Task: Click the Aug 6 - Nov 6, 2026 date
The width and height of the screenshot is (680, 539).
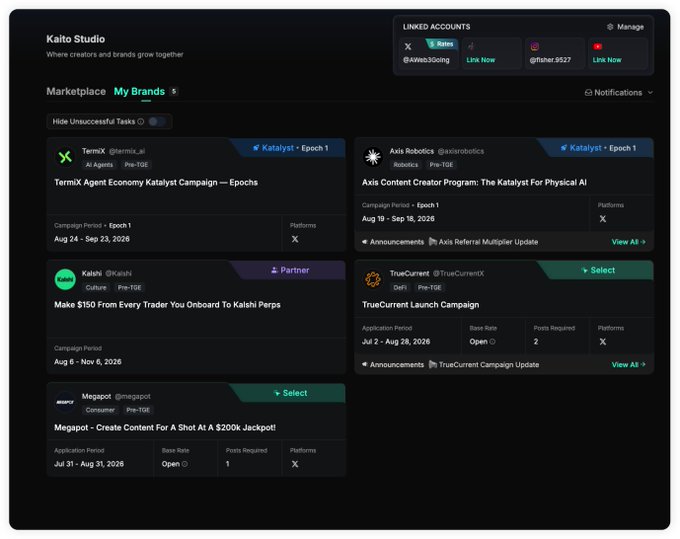Action: pyautogui.click(x=88, y=362)
